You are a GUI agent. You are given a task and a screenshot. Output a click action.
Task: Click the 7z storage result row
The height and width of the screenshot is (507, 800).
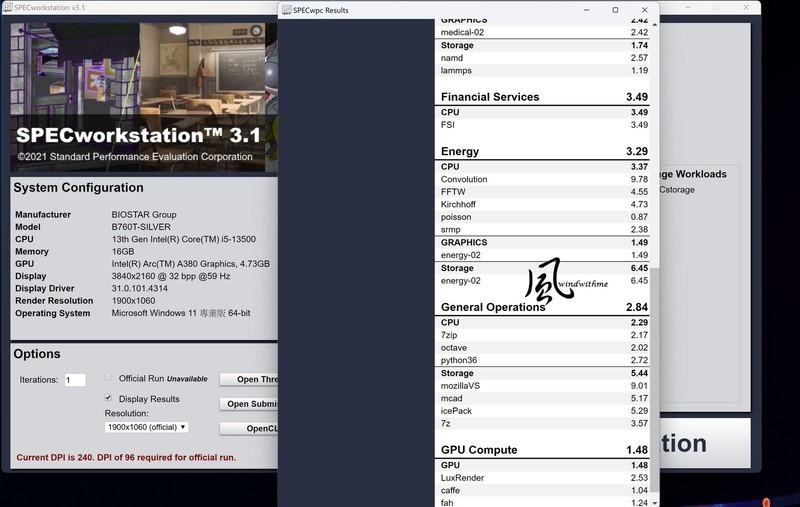pos(543,423)
